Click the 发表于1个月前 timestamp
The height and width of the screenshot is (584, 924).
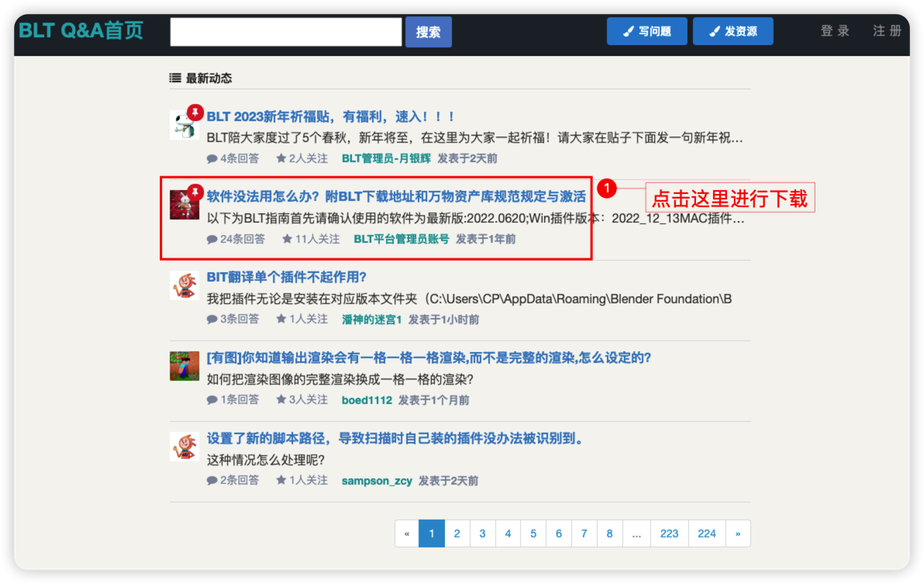click(x=434, y=401)
